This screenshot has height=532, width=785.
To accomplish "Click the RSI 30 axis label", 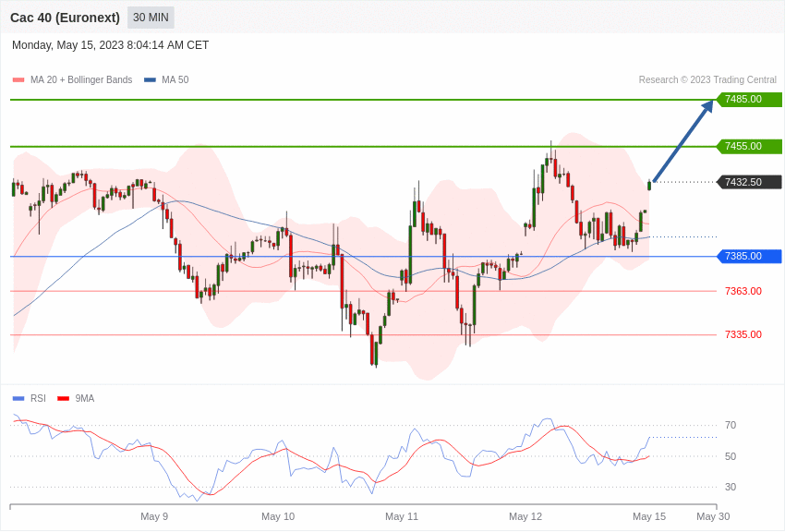I will click(731, 487).
